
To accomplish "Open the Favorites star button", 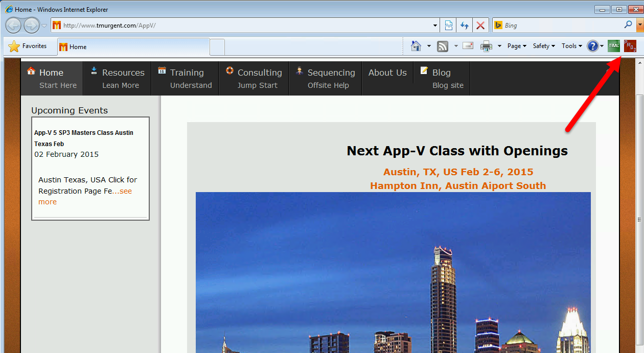I will (x=28, y=46).
